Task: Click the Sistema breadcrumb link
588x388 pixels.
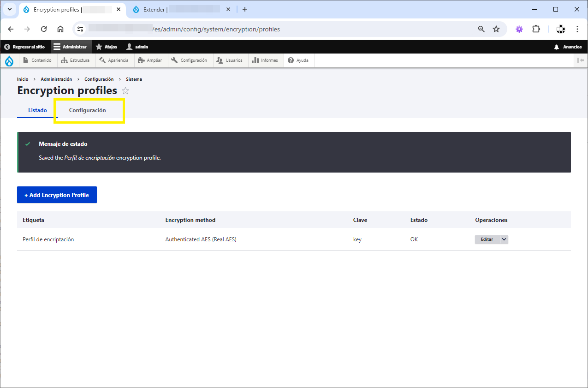Action: click(x=134, y=79)
